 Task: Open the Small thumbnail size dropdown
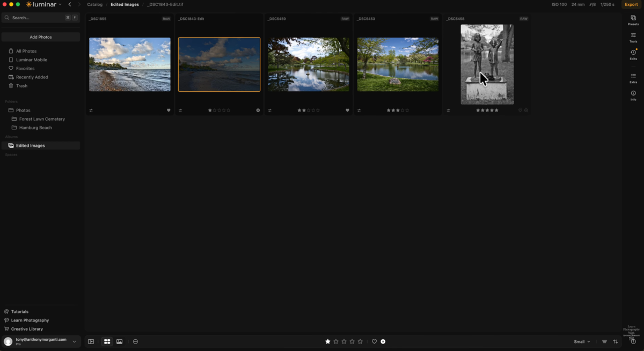click(x=582, y=341)
